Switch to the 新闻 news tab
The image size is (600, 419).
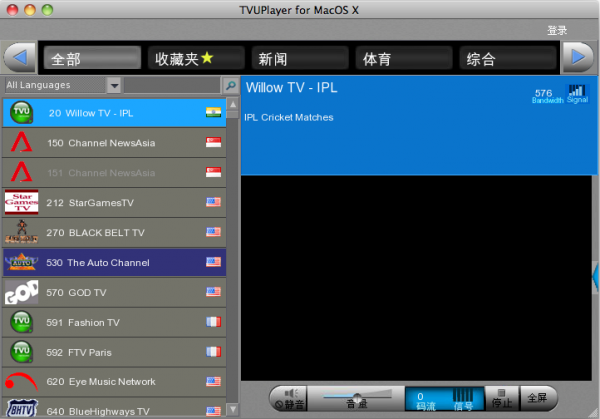tap(300, 58)
